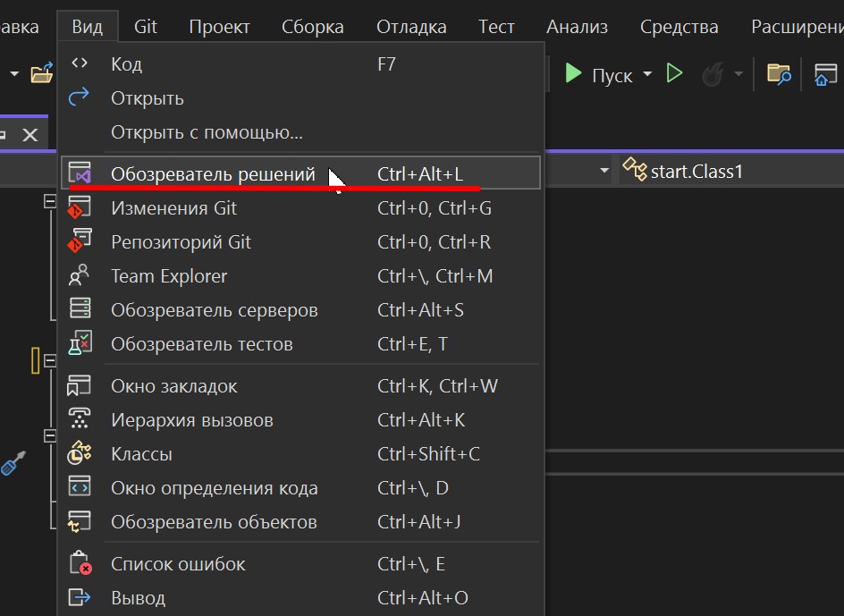Click the Пуск button label
844x616 pixels.
coord(612,75)
